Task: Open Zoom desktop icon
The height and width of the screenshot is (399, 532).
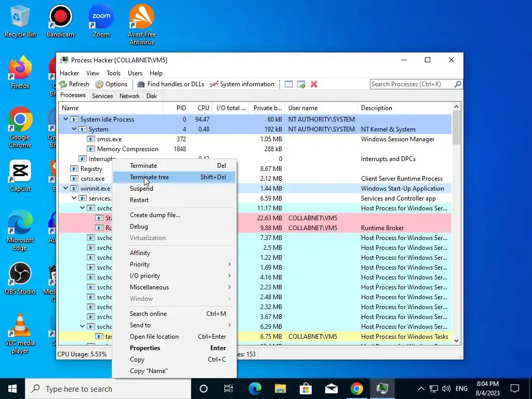Action: pos(101,21)
